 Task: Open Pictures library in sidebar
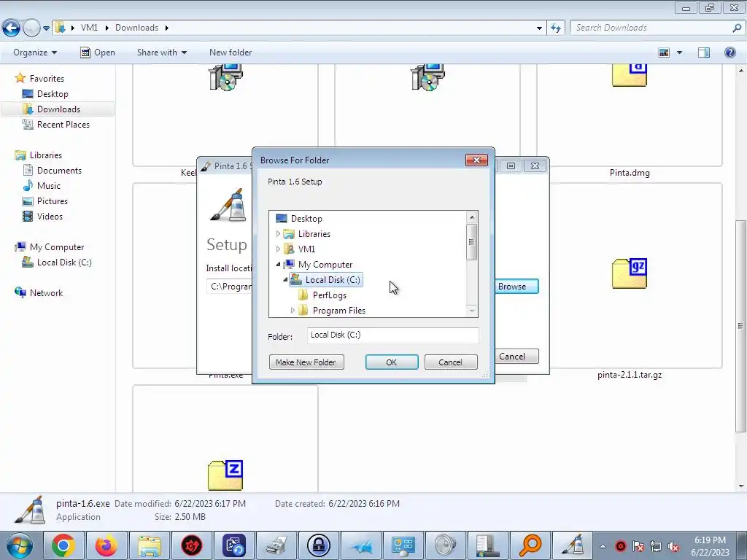click(53, 201)
